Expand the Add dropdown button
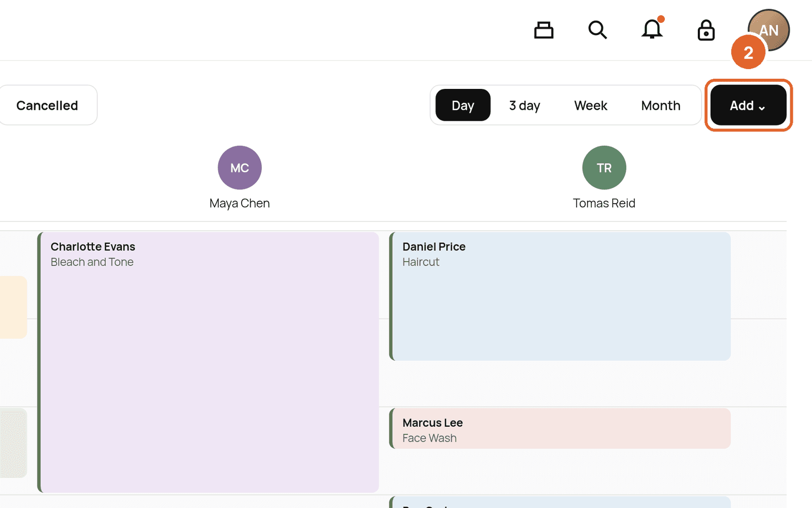 pos(748,105)
